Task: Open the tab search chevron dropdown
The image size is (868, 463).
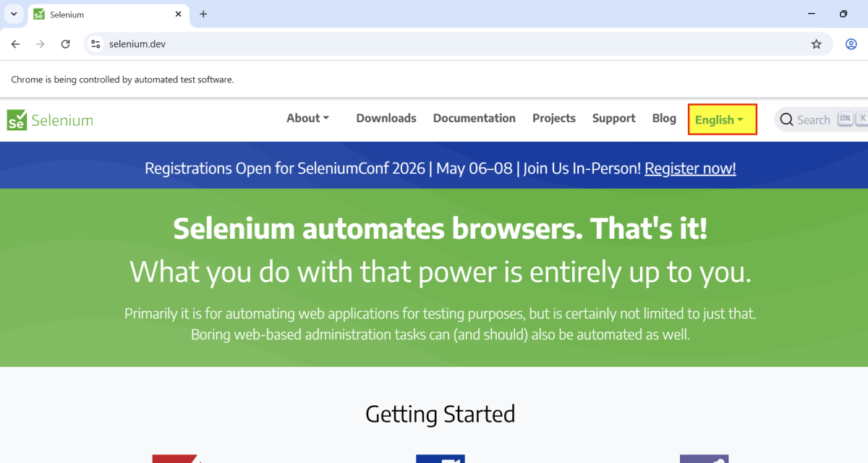Action: pyautogui.click(x=13, y=14)
